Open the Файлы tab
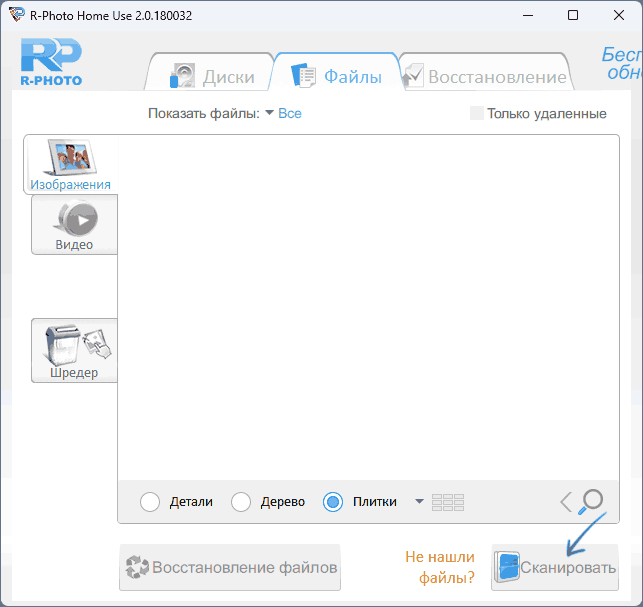This screenshot has height=607, width=643. (x=336, y=76)
